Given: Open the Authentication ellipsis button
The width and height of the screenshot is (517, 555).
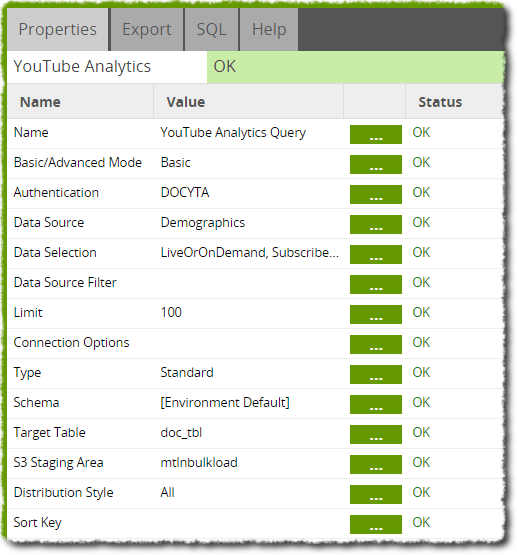Looking at the screenshot, I should point(376,194).
